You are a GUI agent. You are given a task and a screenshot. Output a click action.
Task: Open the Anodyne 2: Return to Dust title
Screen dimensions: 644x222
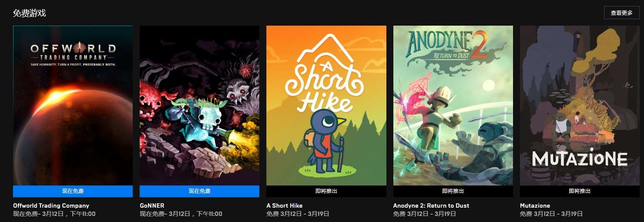[x=431, y=205]
